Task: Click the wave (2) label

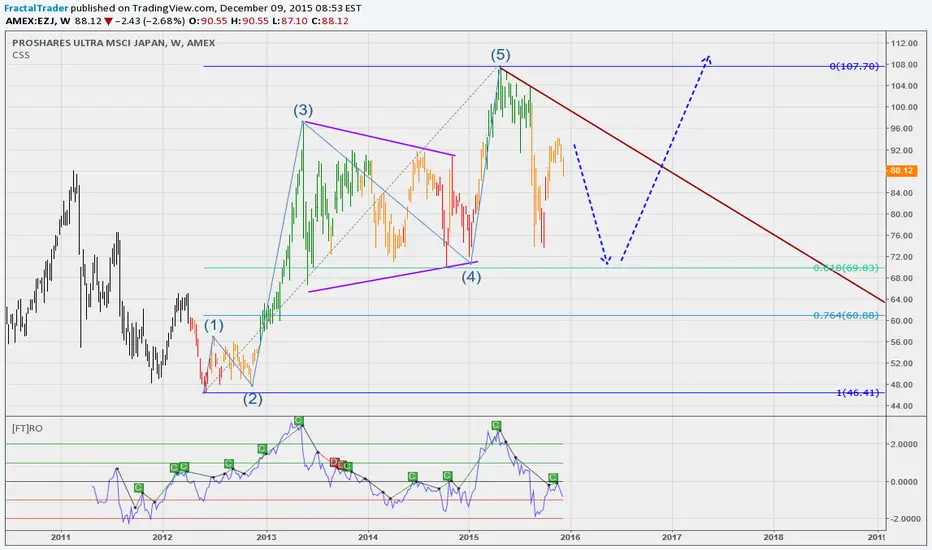Action: click(x=253, y=398)
